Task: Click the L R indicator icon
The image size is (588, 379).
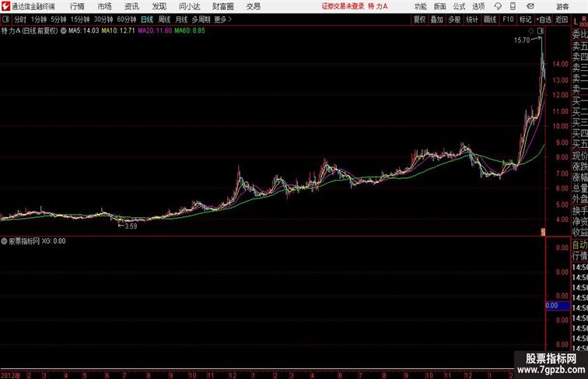Action: pyautogui.click(x=579, y=21)
